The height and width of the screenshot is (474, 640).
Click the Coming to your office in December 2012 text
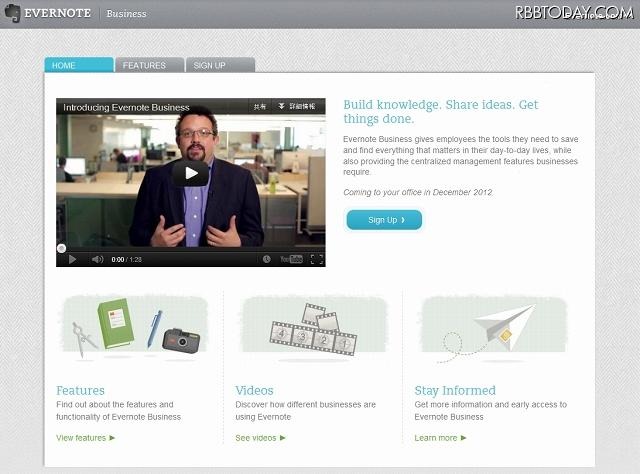[x=418, y=192]
